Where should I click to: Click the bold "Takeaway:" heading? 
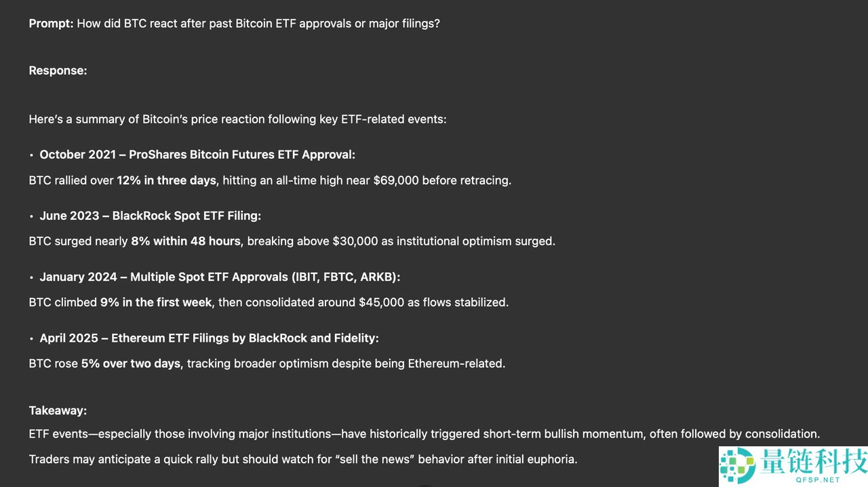pos(58,410)
